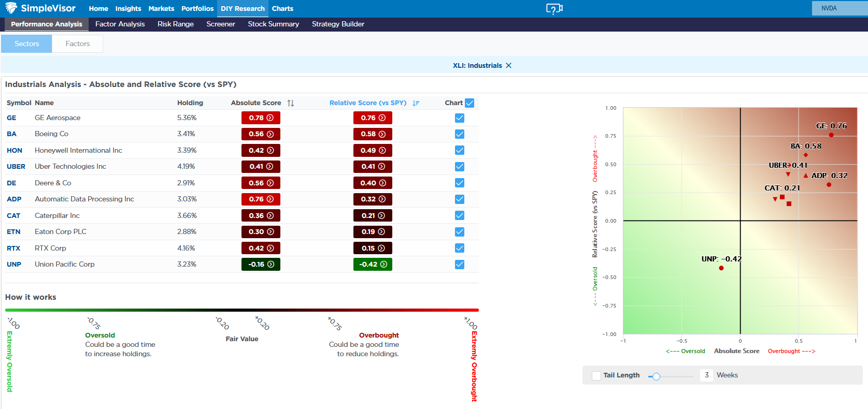Uncheck chart checkbox for Union Pacific Corp
The image size is (868, 409).
tap(460, 265)
